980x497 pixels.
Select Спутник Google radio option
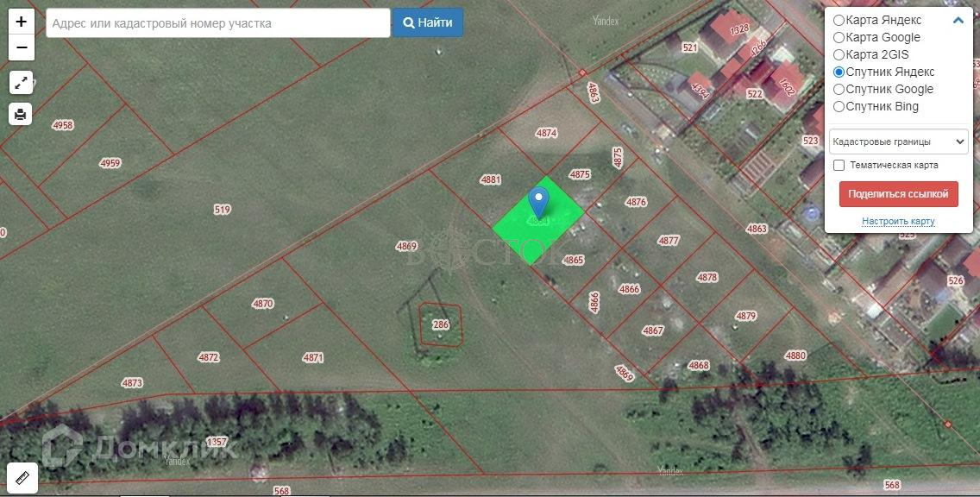tap(839, 90)
